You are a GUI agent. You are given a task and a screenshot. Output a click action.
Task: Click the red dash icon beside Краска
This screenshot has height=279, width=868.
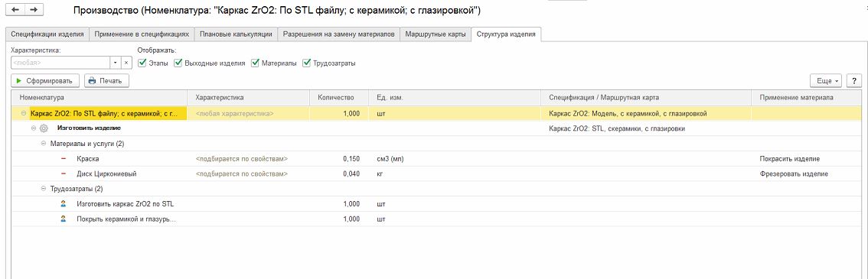(63, 159)
